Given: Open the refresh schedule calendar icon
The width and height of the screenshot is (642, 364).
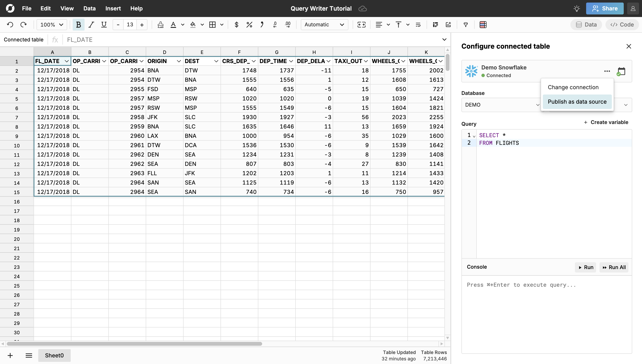Looking at the screenshot, I should pyautogui.click(x=621, y=71).
